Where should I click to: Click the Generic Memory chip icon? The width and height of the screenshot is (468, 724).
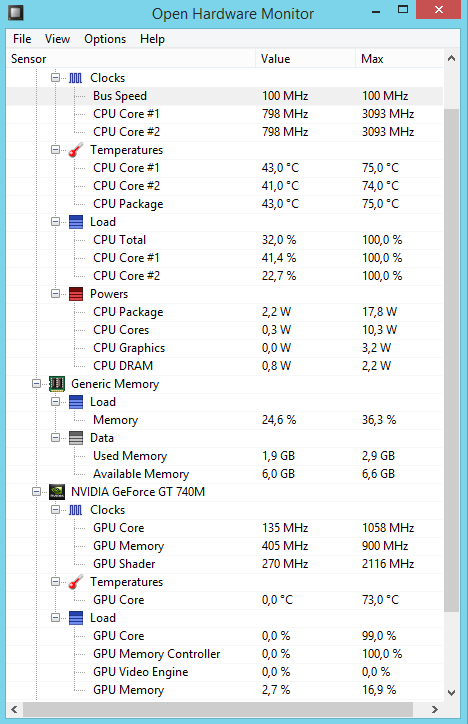[57, 384]
